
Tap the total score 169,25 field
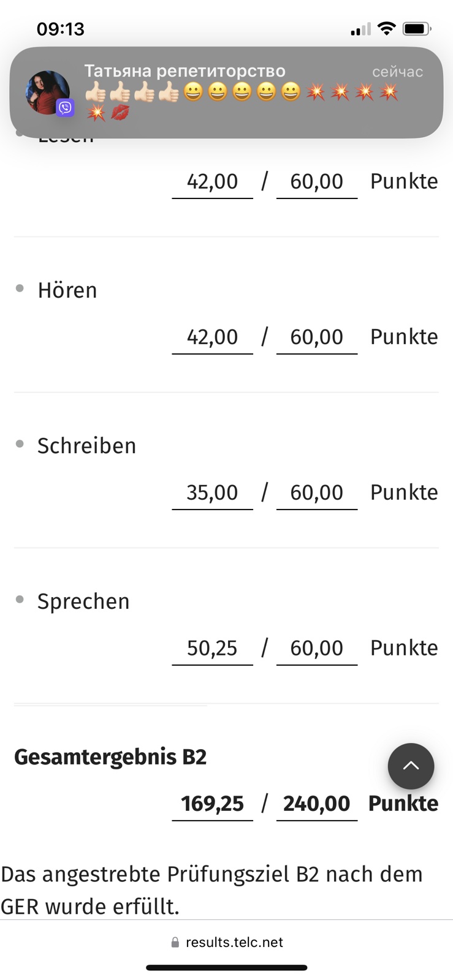212,804
